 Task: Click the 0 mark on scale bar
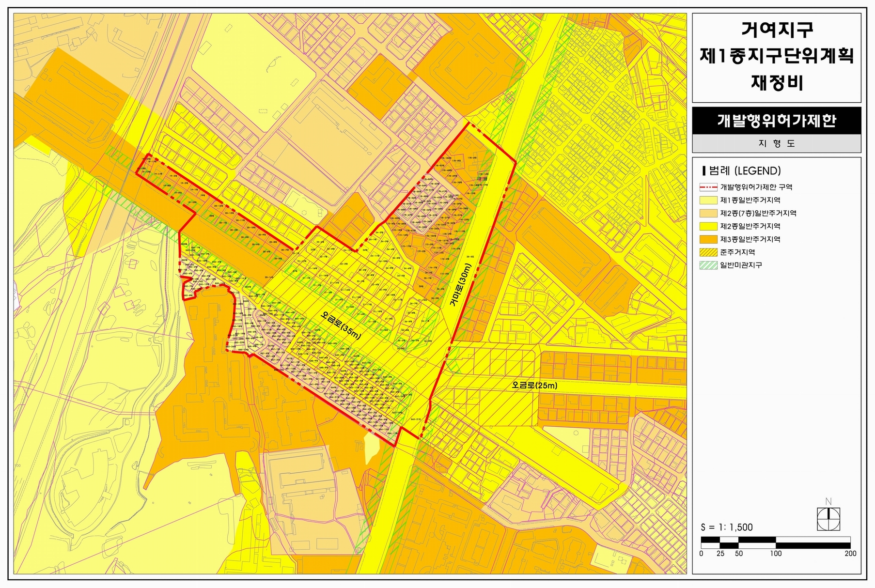coord(701,554)
